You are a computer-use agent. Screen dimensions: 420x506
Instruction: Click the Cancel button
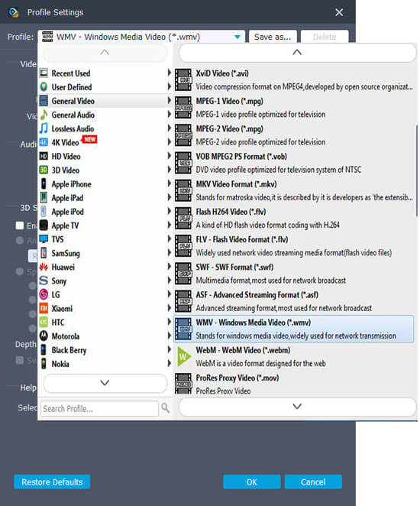point(313,482)
